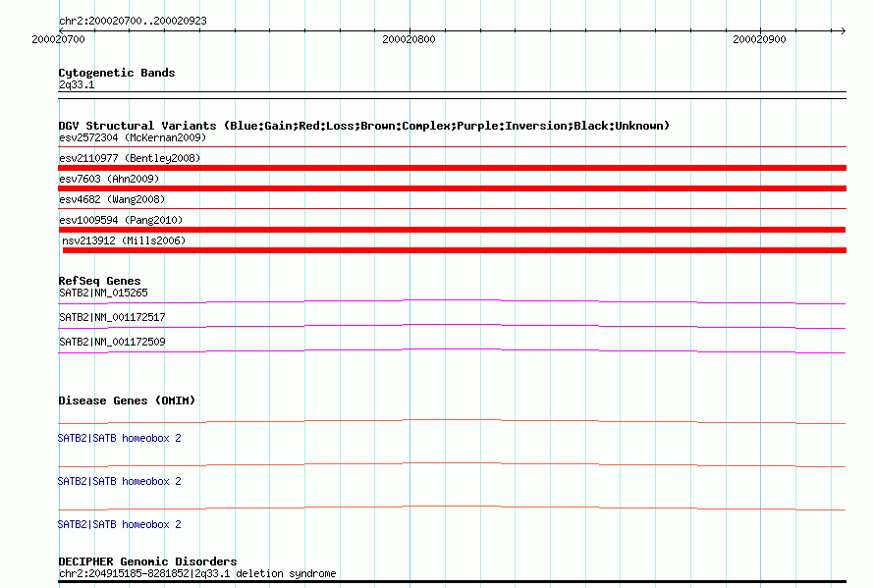Select transcript SATB2|NM_015265
The image size is (874, 588).
(x=104, y=294)
